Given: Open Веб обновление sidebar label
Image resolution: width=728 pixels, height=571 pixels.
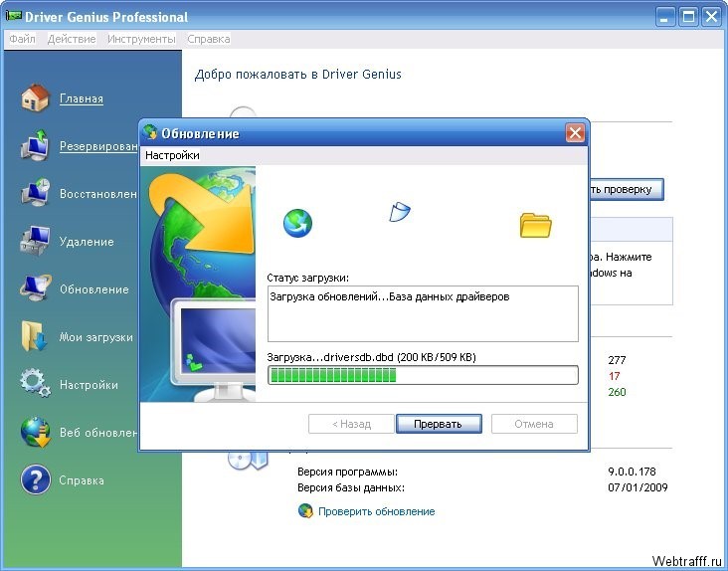Looking at the screenshot, I should coord(98,432).
